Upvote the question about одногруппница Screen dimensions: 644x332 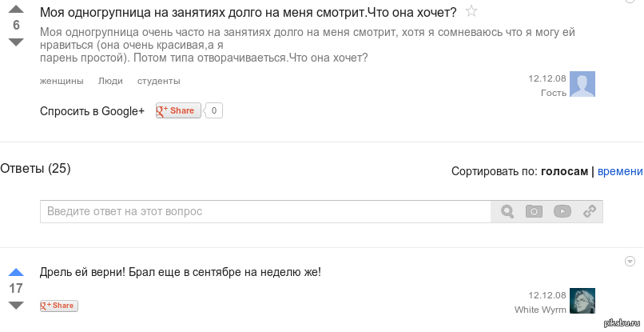tap(16, 10)
